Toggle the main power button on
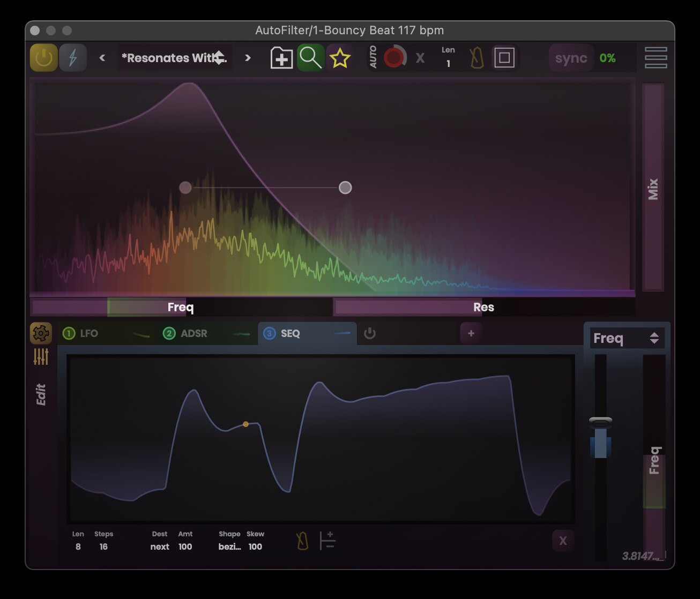The height and width of the screenshot is (599, 700). pos(43,57)
